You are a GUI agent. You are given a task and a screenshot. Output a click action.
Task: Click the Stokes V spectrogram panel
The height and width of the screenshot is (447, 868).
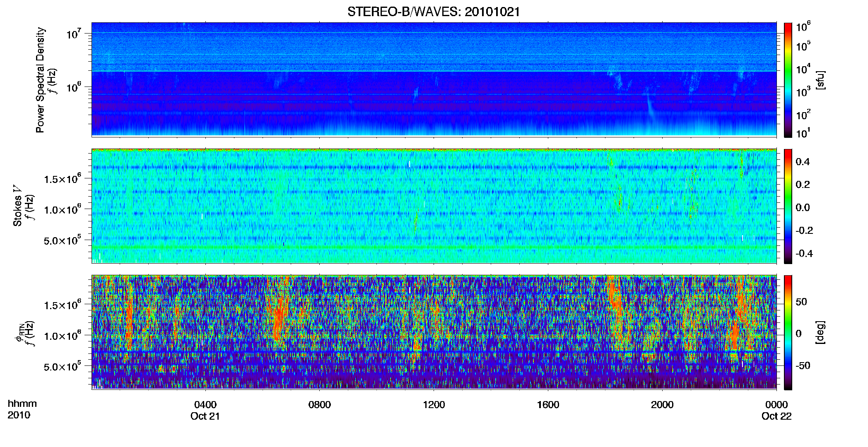(434, 206)
